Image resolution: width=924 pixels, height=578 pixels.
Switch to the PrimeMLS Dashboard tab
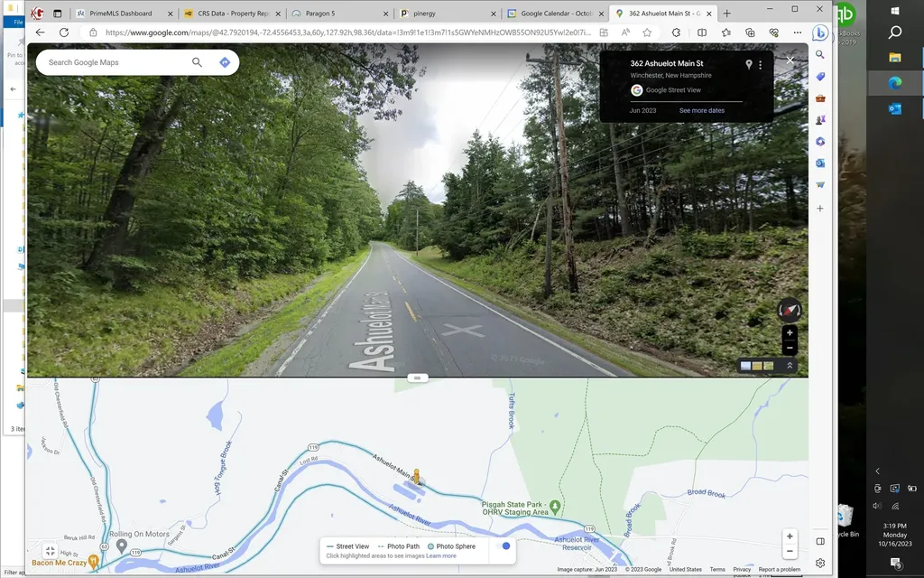(120, 14)
